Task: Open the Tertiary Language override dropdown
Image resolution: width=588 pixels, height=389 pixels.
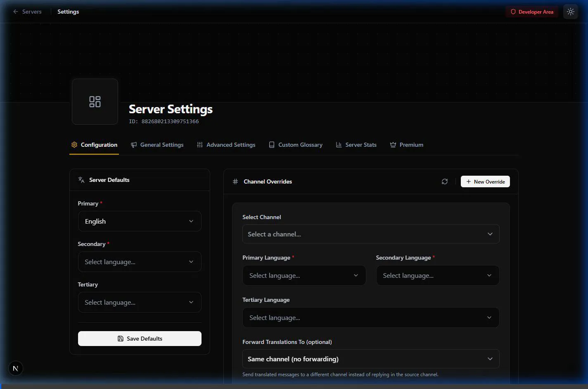Action: click(370, 317)
